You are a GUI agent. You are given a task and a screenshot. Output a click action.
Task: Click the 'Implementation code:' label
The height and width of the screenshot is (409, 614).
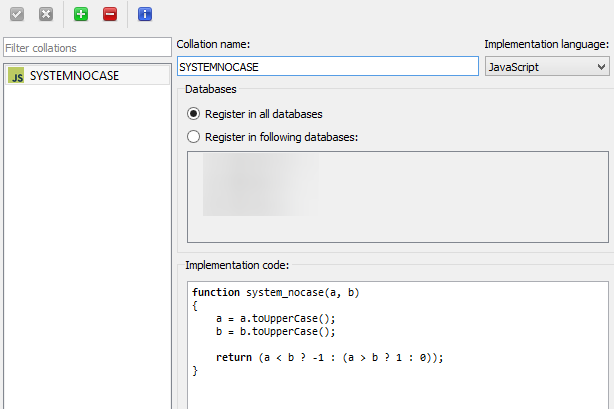click(x=236, y=265)
